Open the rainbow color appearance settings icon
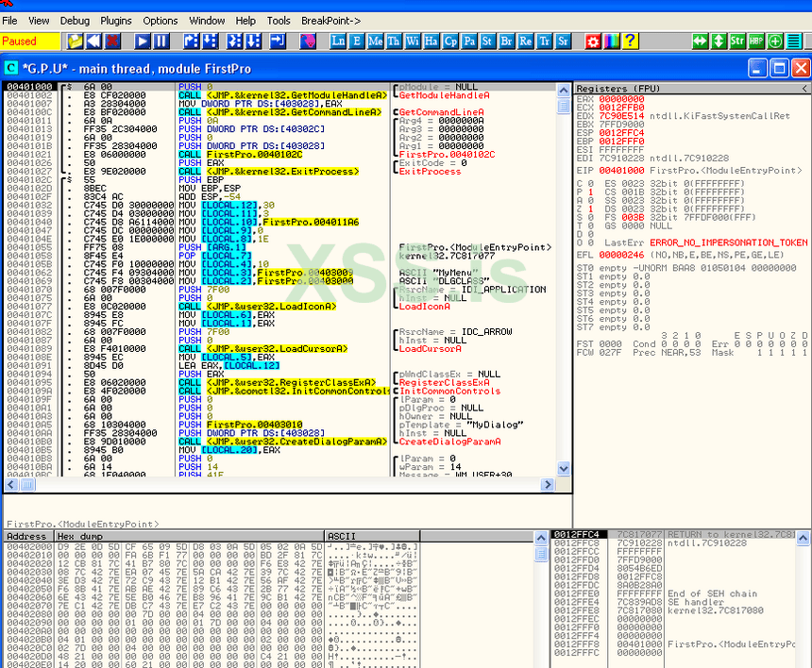Screen dimensions: 812x668 pos(611,42)
